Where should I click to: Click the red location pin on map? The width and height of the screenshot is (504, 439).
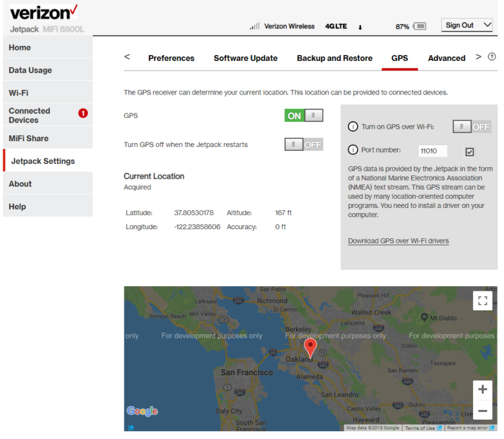311,347
